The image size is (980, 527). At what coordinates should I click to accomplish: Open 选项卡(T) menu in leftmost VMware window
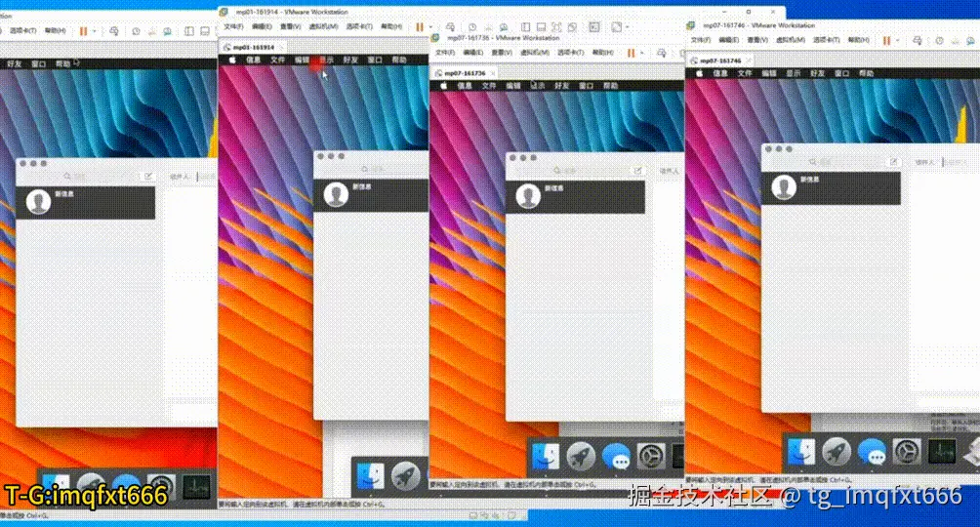[22, 30]
